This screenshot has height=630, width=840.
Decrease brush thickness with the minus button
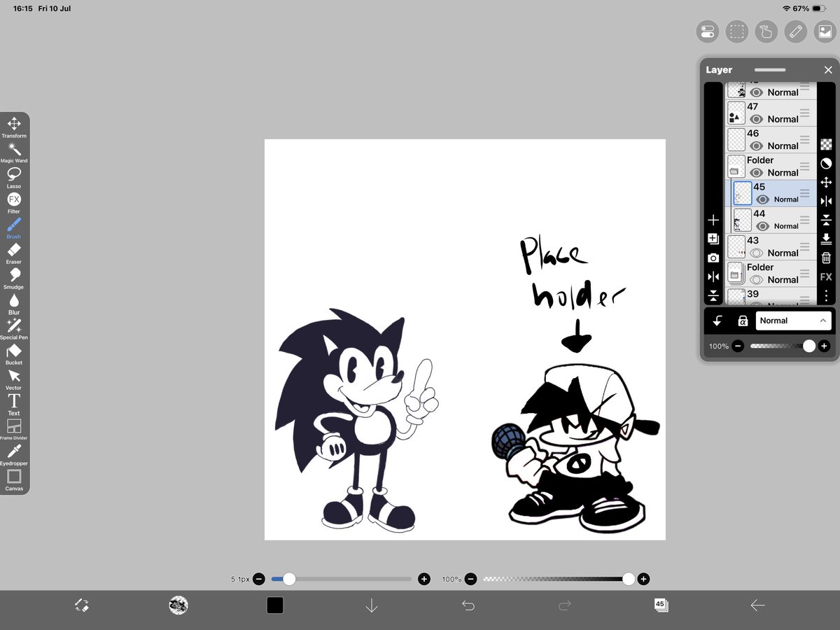[259, 579]
